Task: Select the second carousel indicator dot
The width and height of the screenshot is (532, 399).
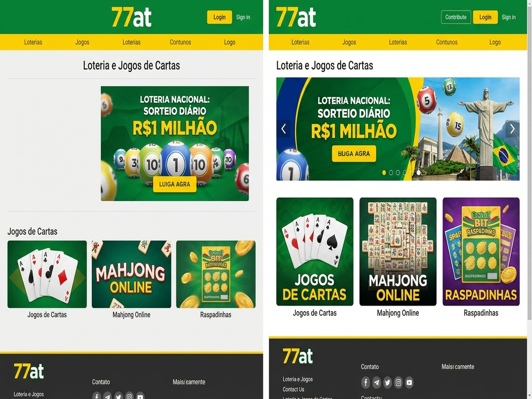Action: [x=391, y=172]
